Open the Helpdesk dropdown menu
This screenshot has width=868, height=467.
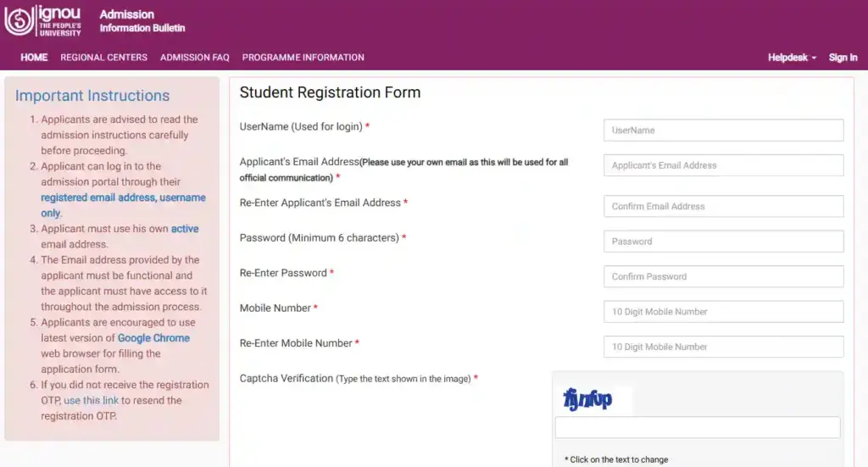coord(792,58)
